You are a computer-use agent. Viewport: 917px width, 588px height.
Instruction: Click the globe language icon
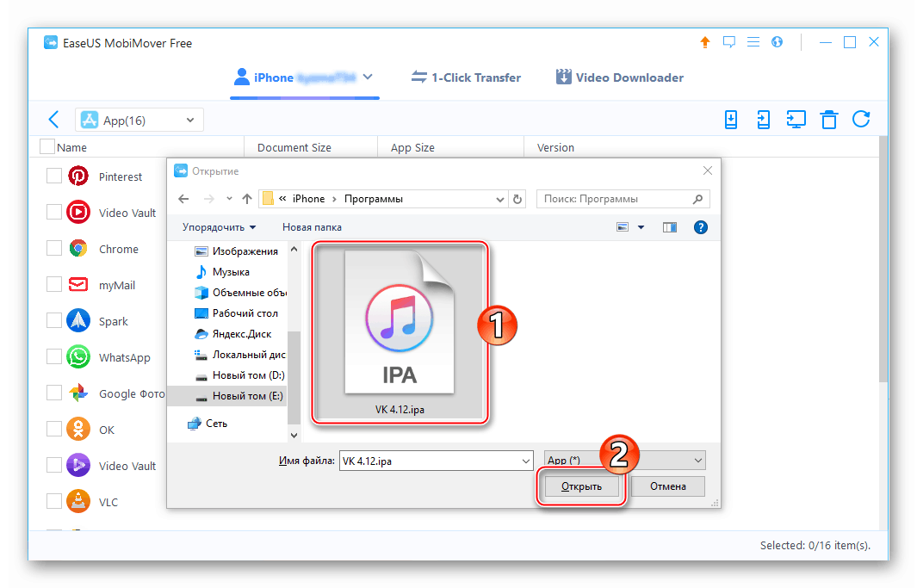777,42
